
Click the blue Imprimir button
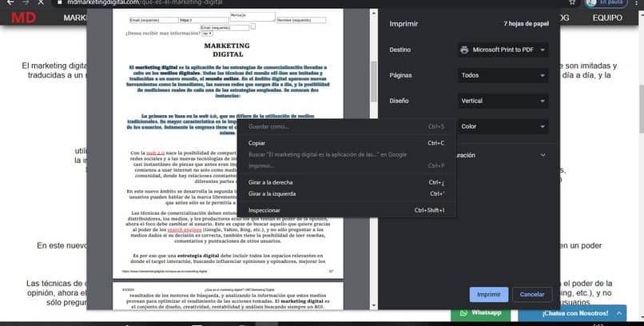(x=489, y=294)
